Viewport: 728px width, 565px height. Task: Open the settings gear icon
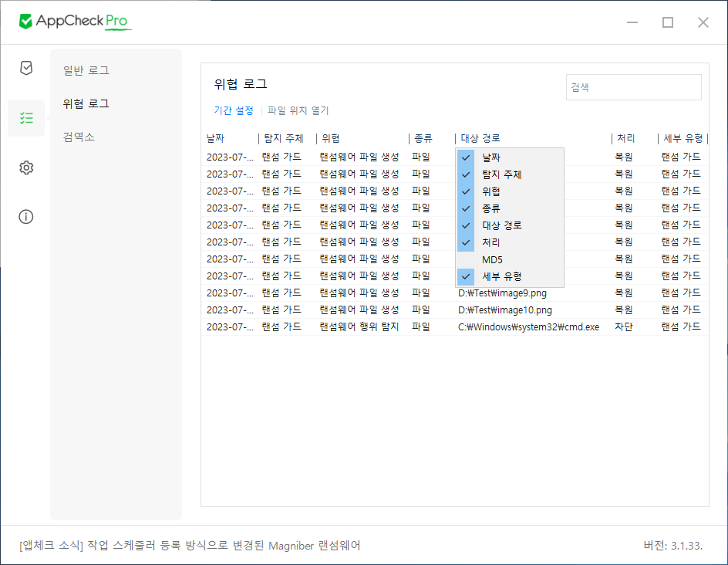coord(26,167)
